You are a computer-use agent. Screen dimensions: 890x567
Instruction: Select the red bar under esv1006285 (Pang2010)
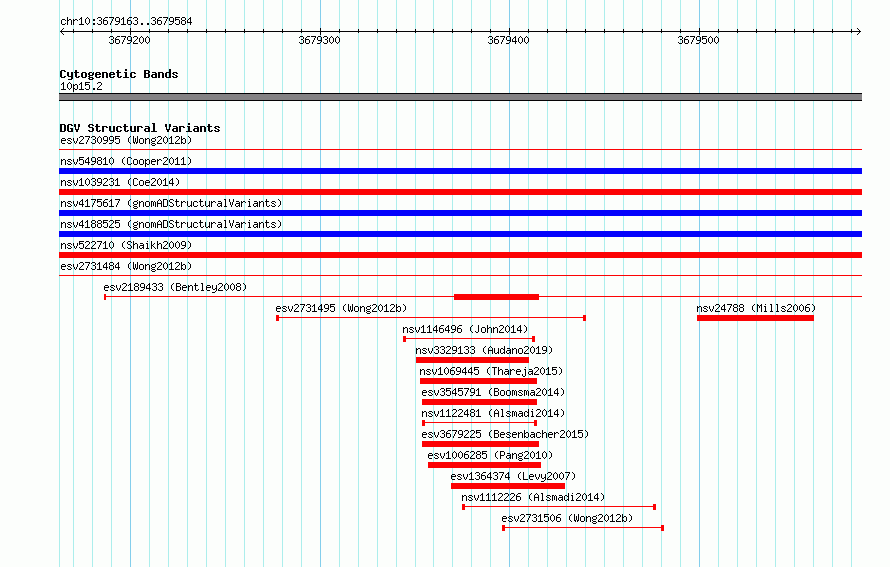click(x=484, y=465)
